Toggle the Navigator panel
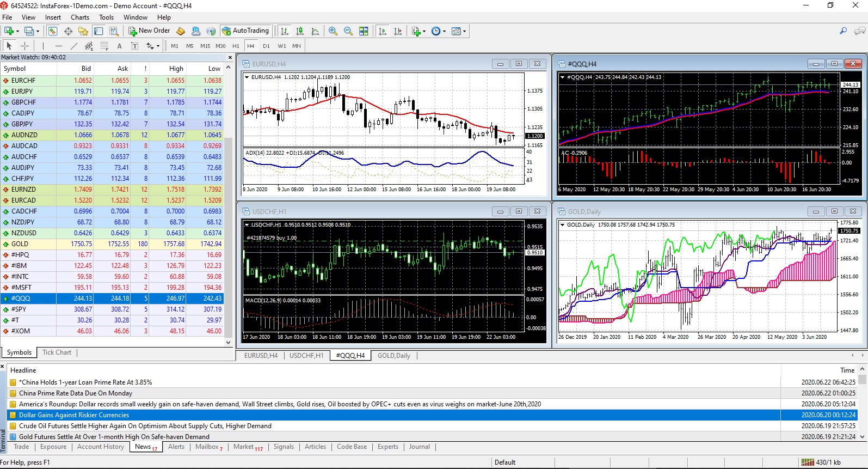The width and height of the screenshot is (868, 469). 83,31
